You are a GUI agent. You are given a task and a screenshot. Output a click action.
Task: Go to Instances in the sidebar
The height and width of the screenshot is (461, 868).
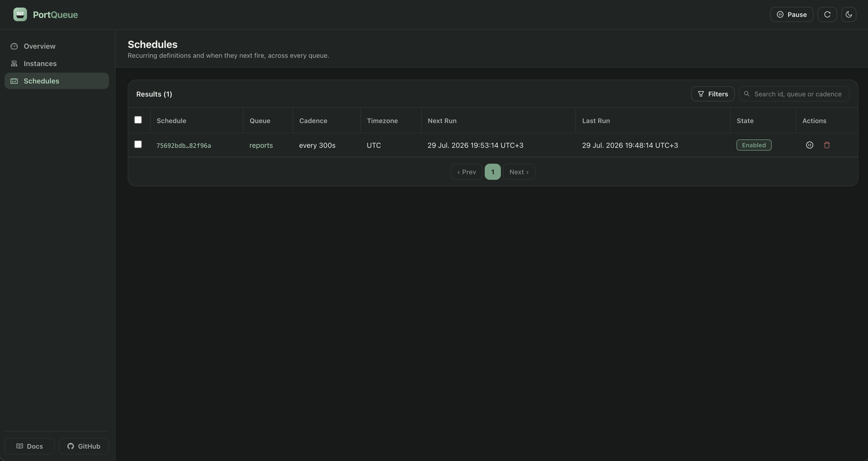(x=57, y=64)
